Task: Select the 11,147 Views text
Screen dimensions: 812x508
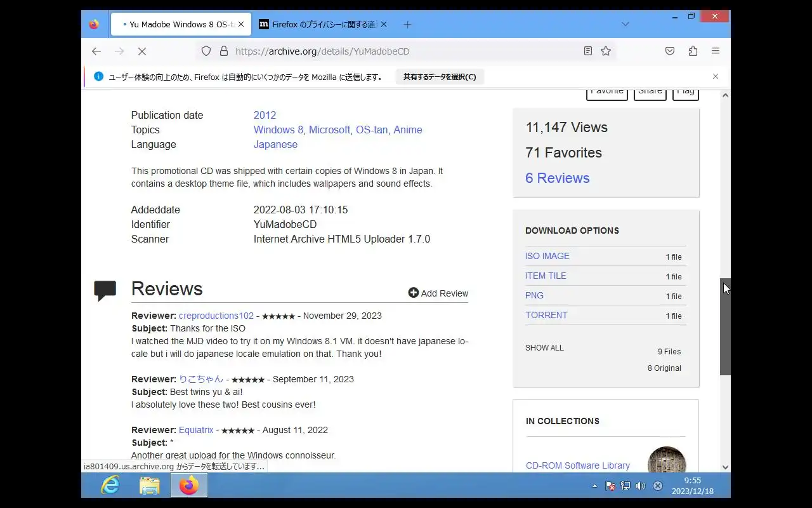Action: (566, 127)
